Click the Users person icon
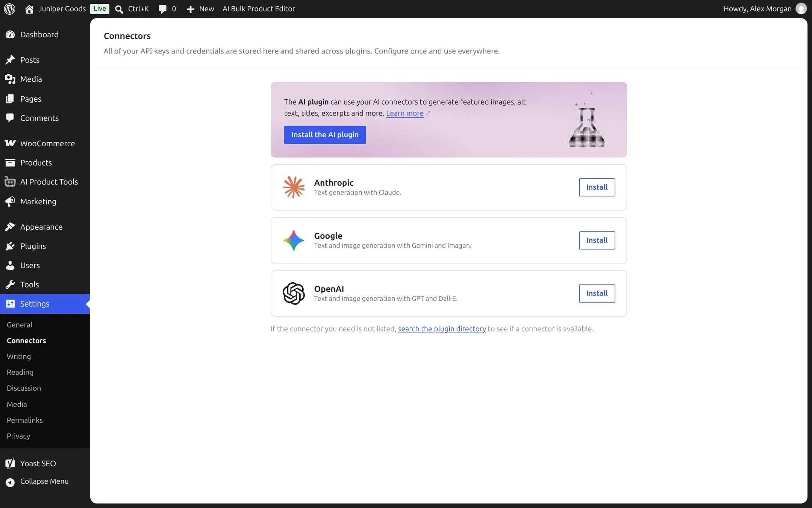 click(10, 265)
